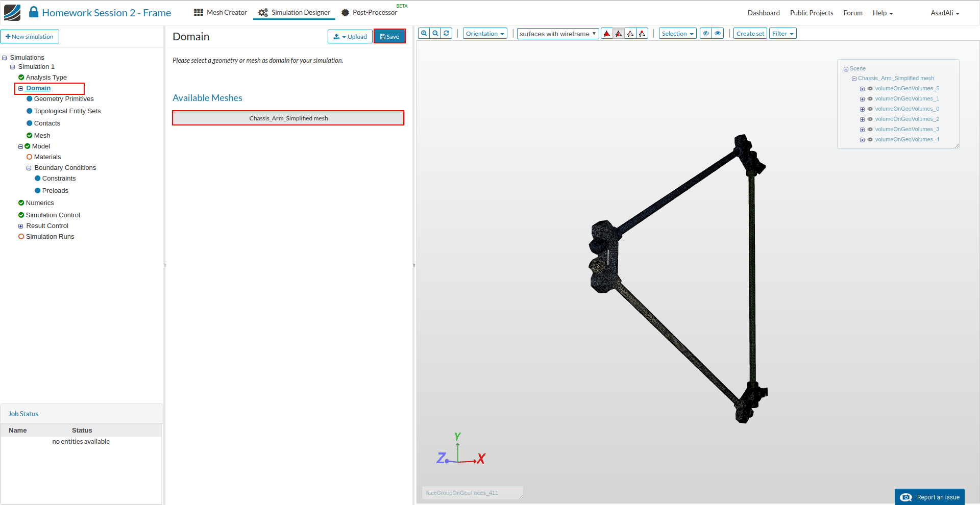This screenshot has width=980, height=505.
Task: Expand the volumeOnGeoVolumes_5 scene node
Action: click(x=862, y=89)
